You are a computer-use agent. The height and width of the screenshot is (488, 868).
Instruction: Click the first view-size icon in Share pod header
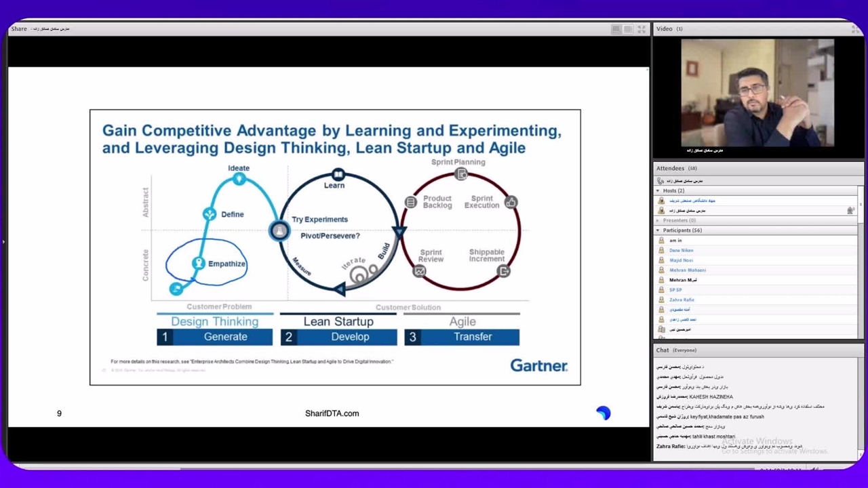[x=616, y=29]
